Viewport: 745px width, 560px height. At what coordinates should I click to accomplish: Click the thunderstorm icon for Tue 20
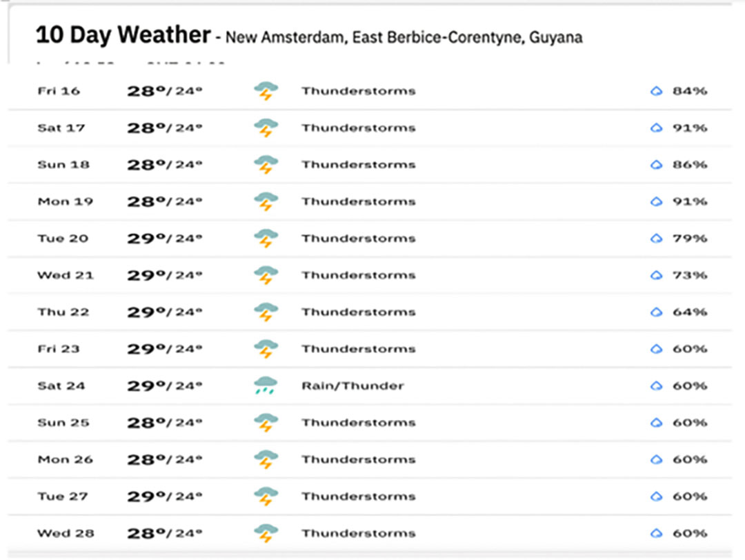266,239
